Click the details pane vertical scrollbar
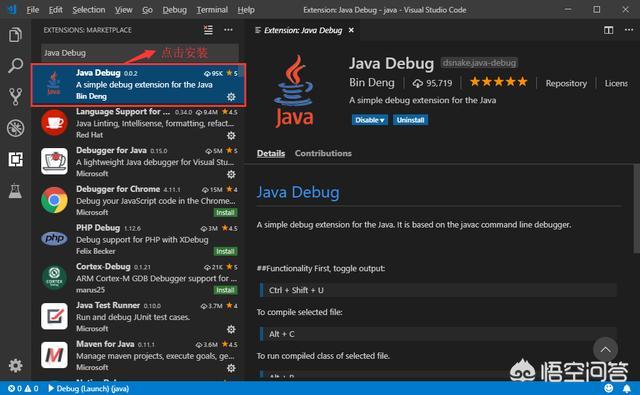This screenshot has width=640, height=395. point(637,208)
